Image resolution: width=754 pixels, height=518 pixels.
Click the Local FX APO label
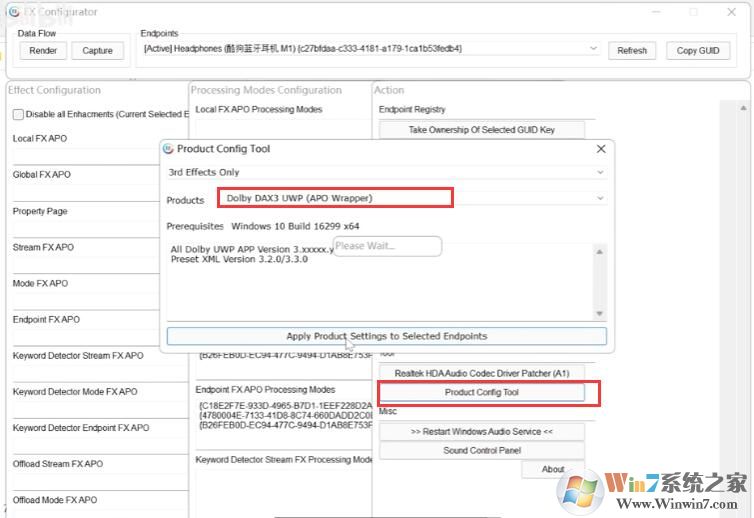coord(40,139)
